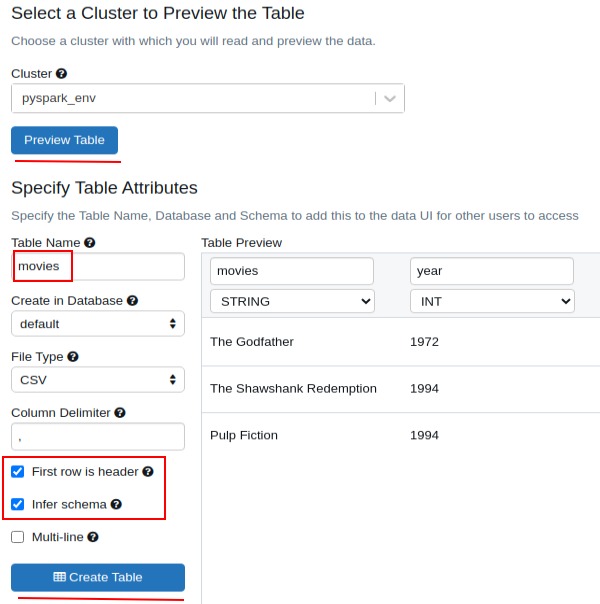Uncheck the First row is header checkbox
600x604 pixels.
point(18,472)
